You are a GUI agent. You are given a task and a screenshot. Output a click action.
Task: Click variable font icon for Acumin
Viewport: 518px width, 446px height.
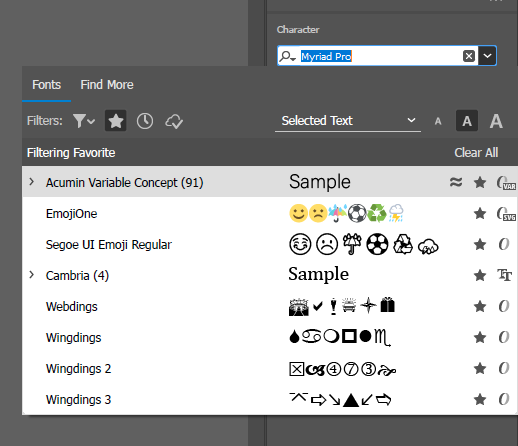(x=506, y=183)
